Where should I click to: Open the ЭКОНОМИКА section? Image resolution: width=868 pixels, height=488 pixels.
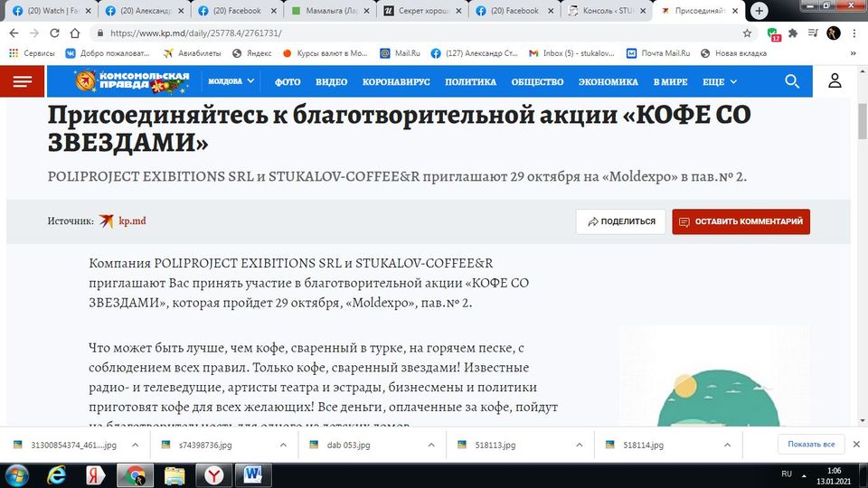[608, 82]
